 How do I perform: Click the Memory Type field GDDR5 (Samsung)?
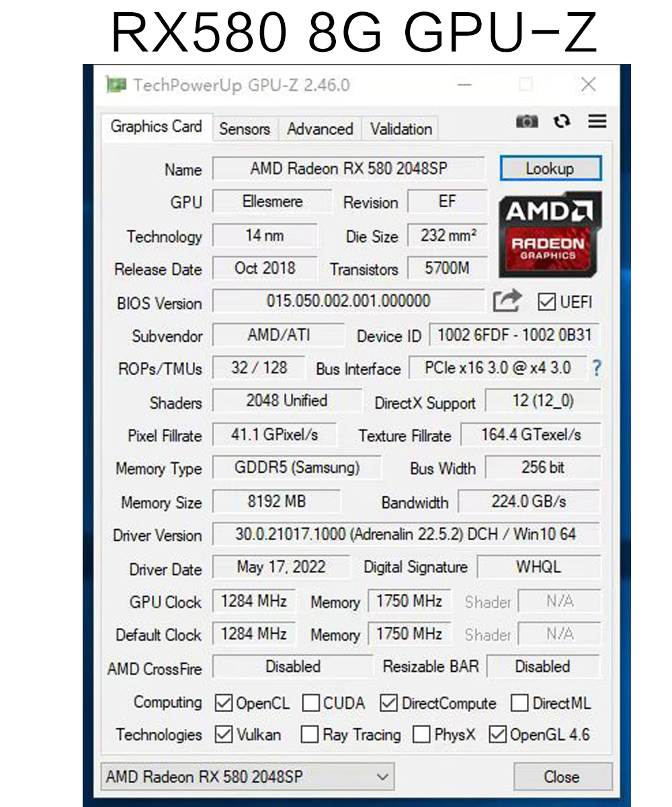coord(296,467)
